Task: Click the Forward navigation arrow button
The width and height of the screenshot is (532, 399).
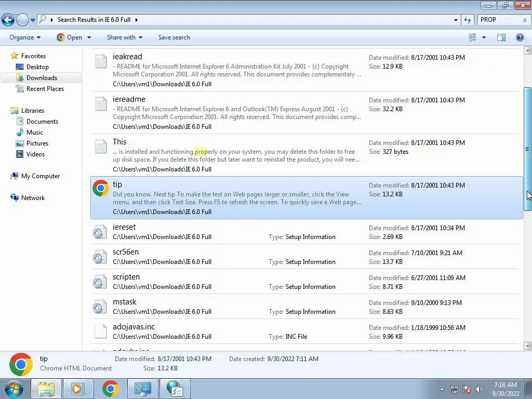Action: (22, 20)
